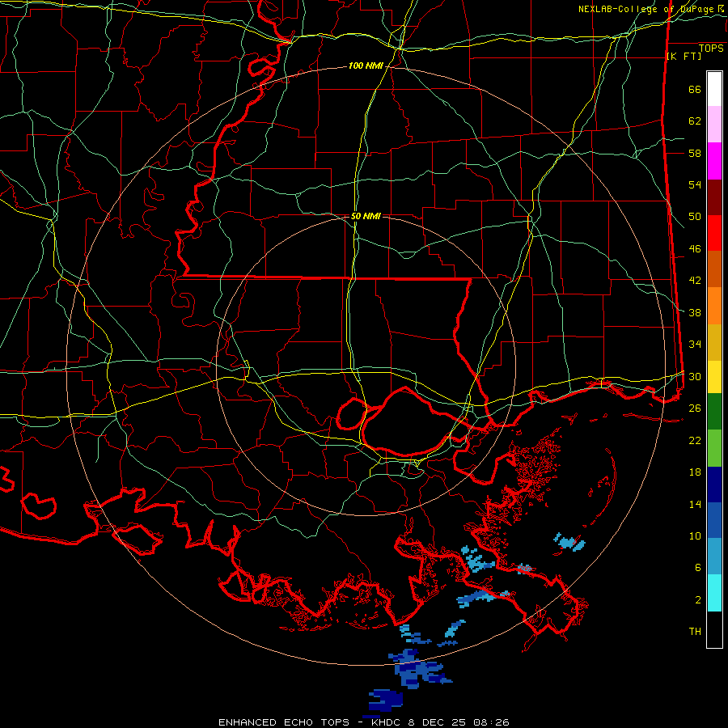Click the black TH threshold legend swatch
This screenshot has height=728, width=728.
[714, 629]
